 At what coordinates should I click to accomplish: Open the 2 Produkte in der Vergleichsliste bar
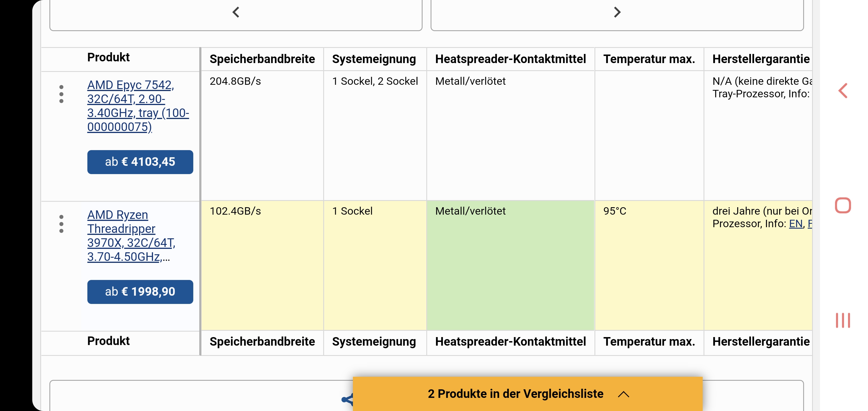(x=528, y=394)
